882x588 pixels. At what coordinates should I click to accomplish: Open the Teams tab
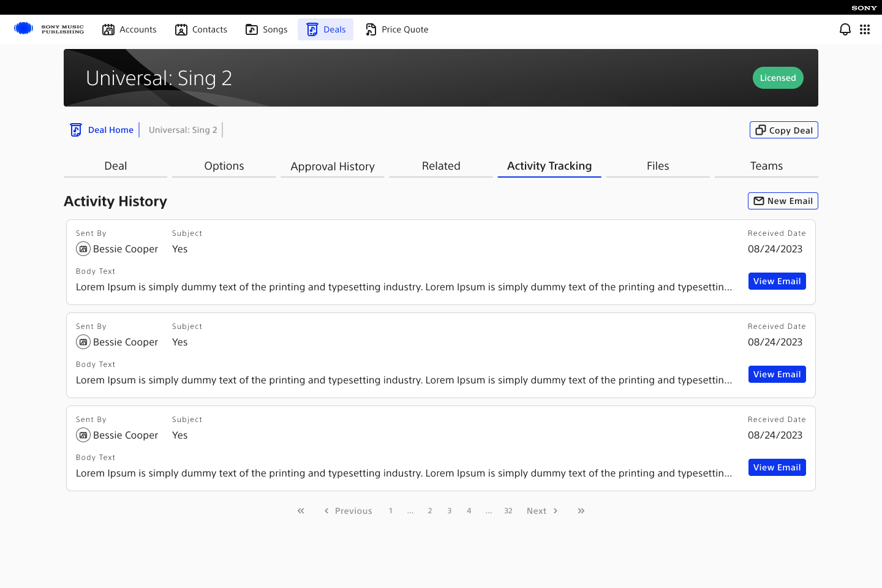(x=766, y=166)
